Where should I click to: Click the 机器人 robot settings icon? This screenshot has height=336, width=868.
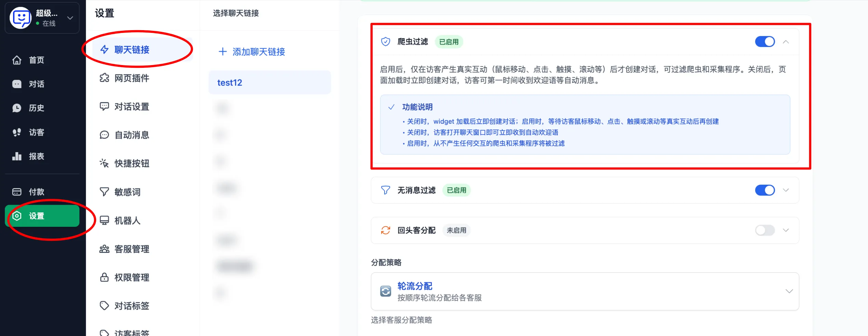pos(104,221)
